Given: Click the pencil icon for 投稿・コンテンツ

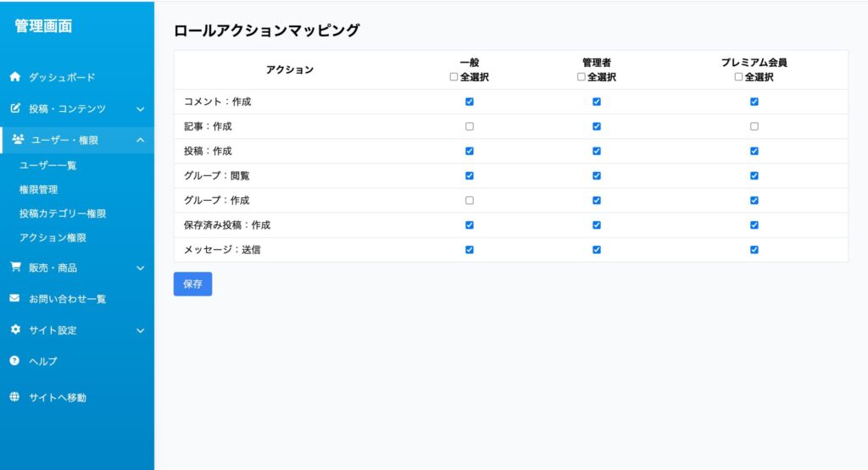Looking at the screenshot, I should tap(15, 108).
